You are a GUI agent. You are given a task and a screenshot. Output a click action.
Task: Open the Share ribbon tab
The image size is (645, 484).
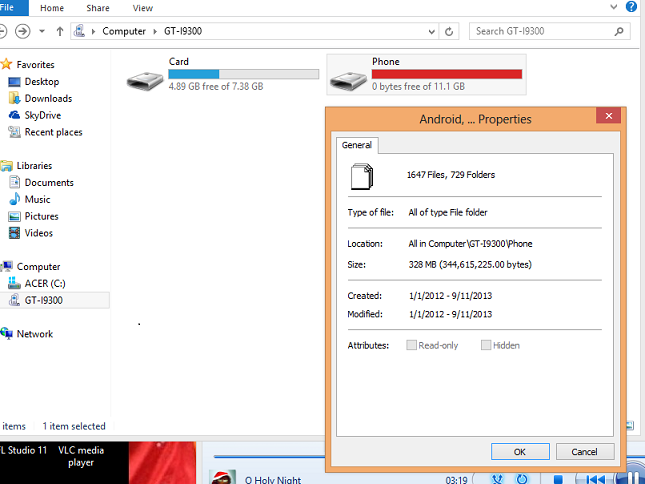[x=98, y=8]
